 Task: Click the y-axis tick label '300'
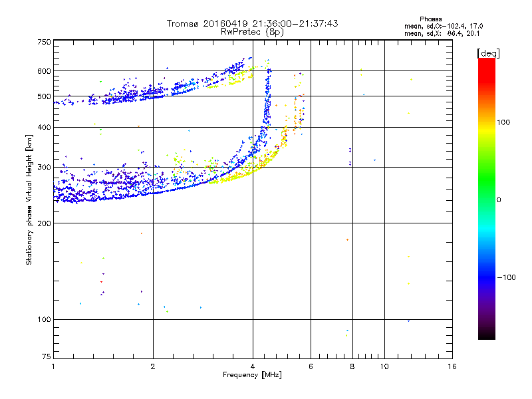coord(44,168)
